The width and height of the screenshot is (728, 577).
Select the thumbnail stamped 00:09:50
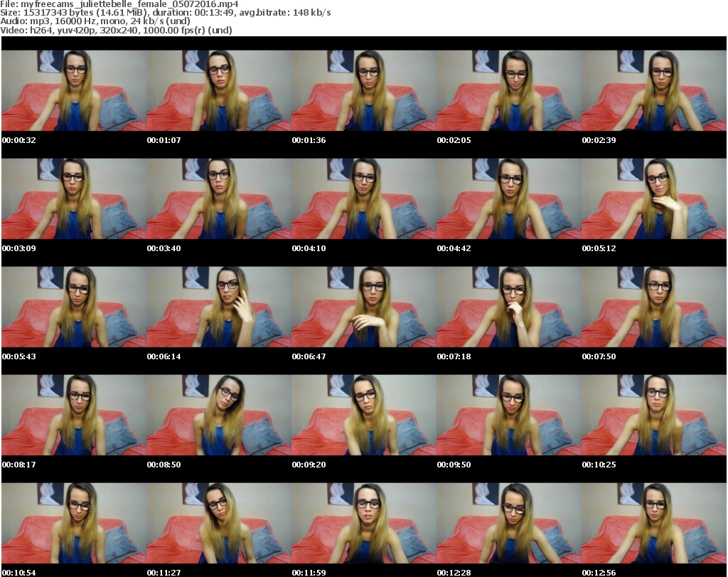509,415
